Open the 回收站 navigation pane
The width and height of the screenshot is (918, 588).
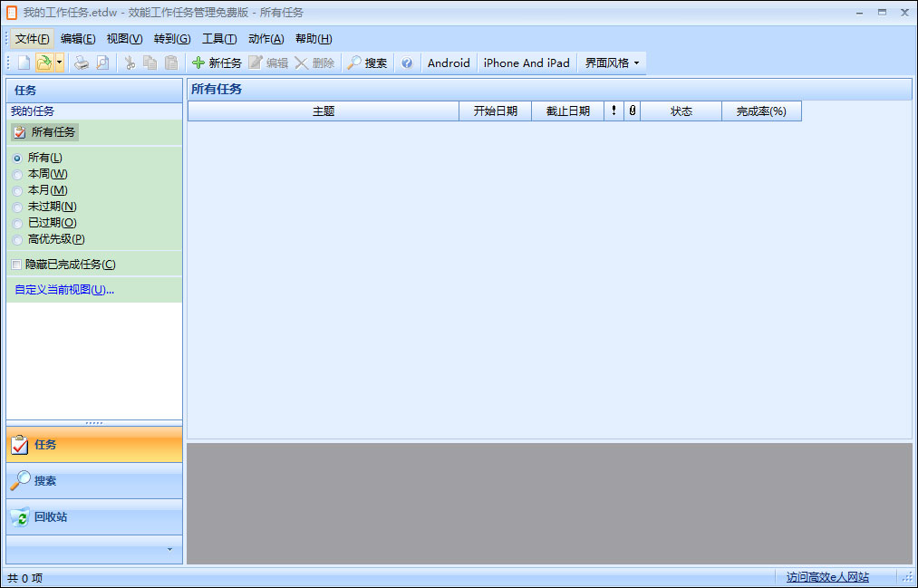coord(94,517)
